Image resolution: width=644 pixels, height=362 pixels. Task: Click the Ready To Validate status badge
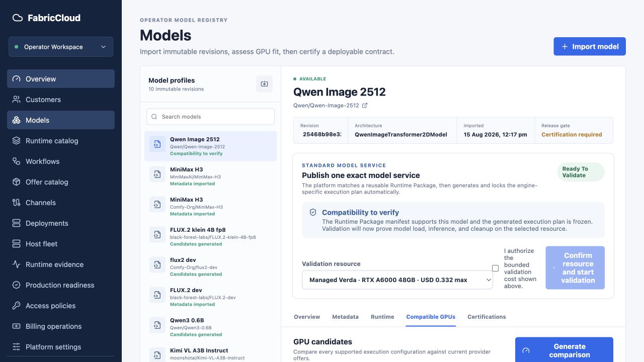(x=581, y=172)
